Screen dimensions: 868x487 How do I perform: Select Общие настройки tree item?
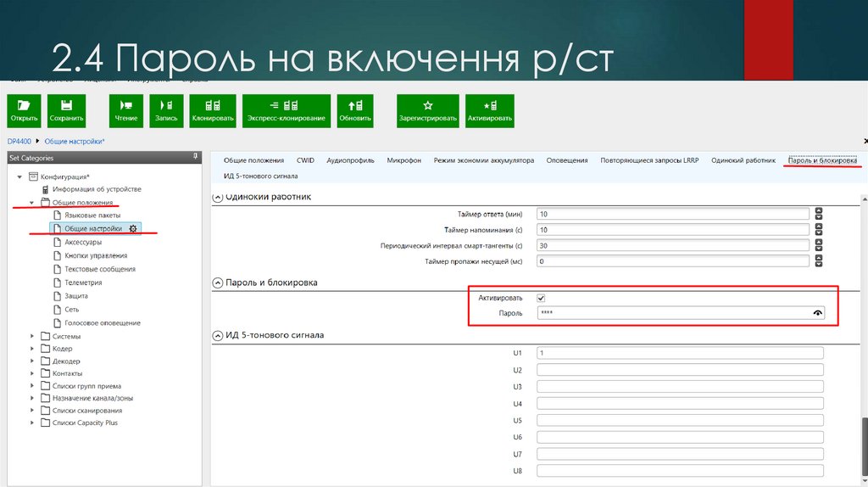click(93, 228)
